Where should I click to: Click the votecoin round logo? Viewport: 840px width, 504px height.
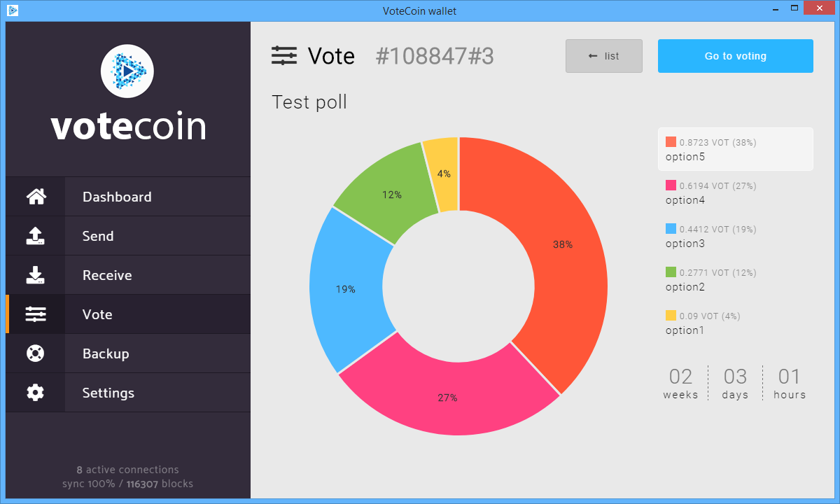(127, 71)
